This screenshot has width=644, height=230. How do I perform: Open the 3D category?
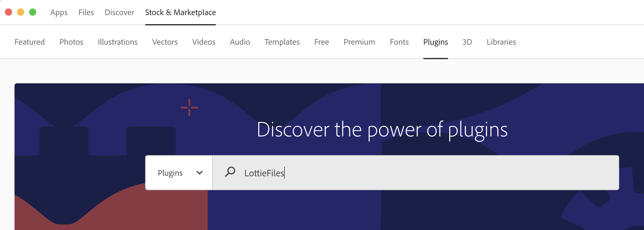[x=467, y=42]
